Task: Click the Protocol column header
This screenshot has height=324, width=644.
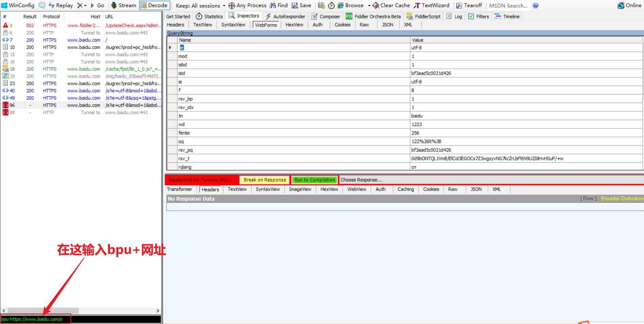Action: coord(51,16)
